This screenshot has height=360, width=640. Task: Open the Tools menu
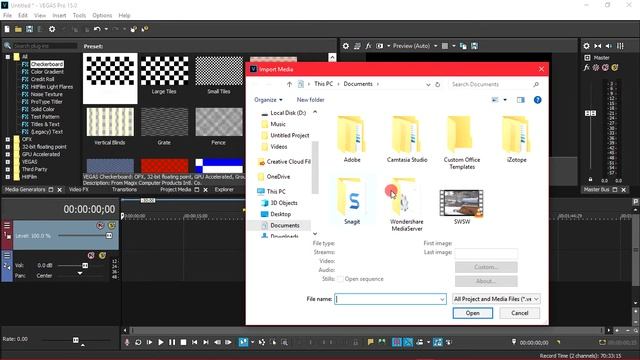tap(79, 16)
